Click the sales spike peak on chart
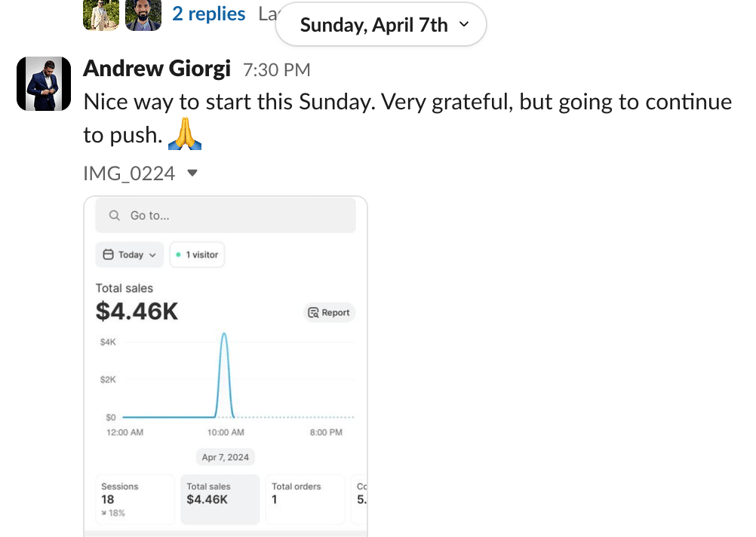 (224, 334)
